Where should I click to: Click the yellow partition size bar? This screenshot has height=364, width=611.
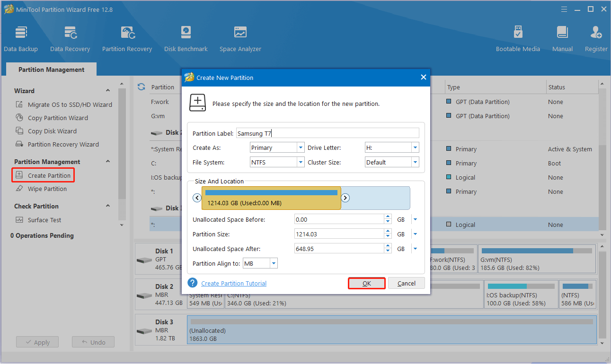(x=271, y=198)
